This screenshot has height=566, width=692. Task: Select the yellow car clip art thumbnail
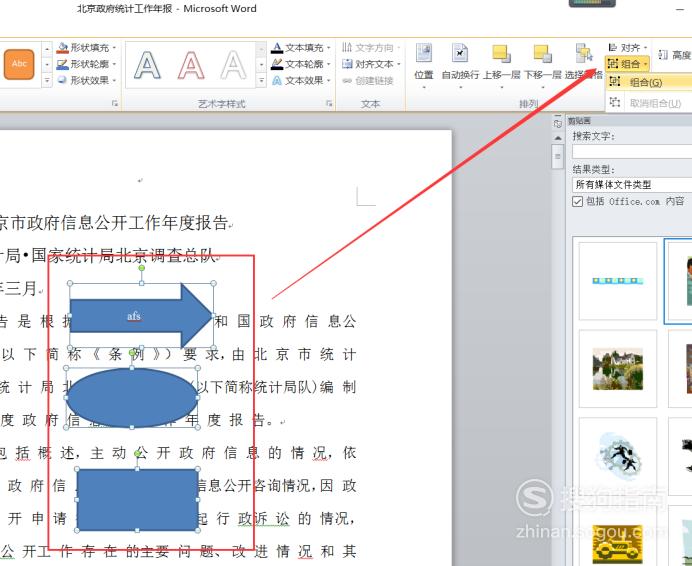click(617, 542)
